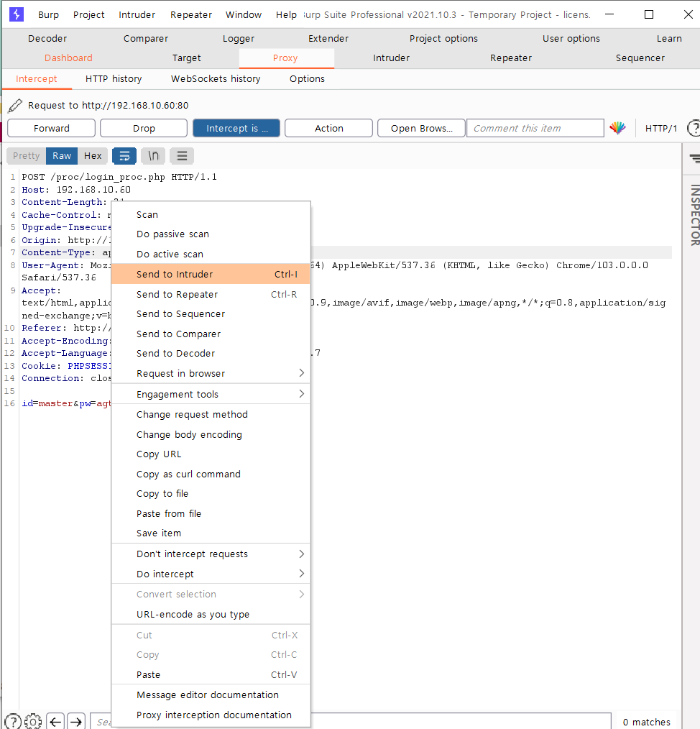Select Copy as curl command
700x729 pixels.
[x=211, y=474]
